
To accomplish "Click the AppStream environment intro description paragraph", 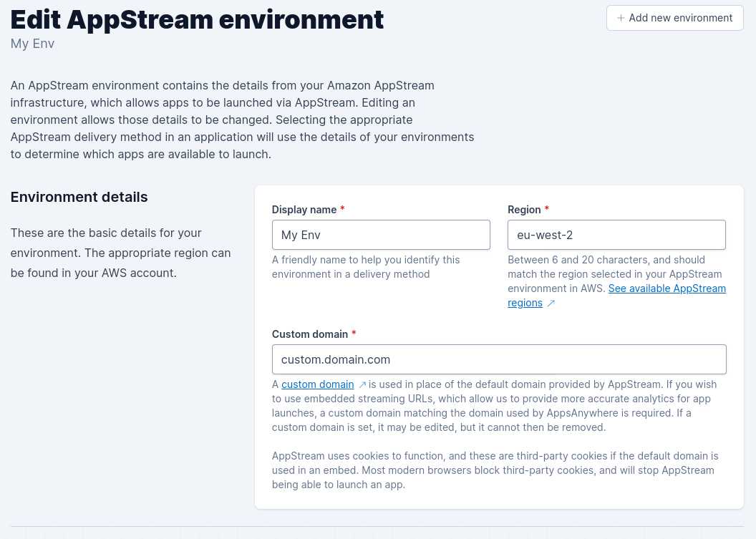I will 242,120.
